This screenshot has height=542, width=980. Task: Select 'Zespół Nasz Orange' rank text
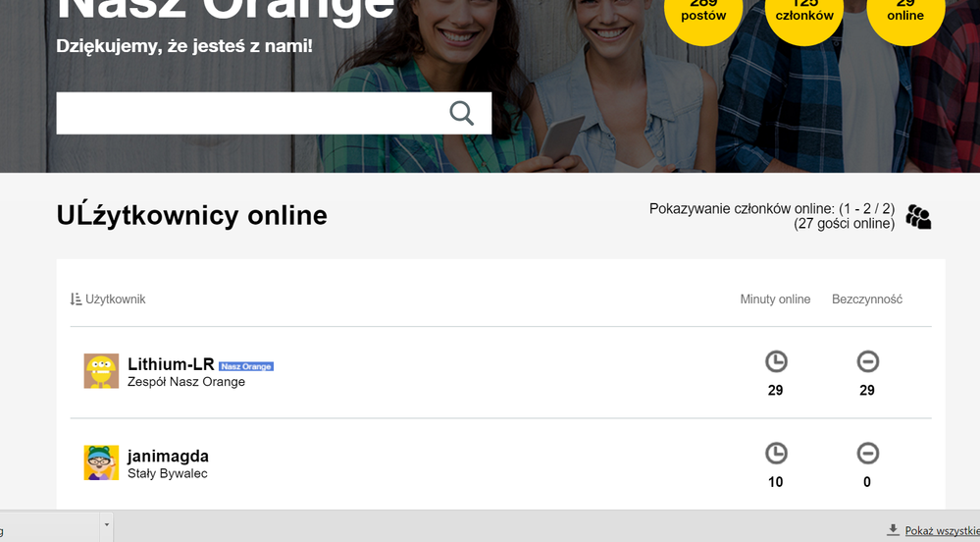pos(186,382)
